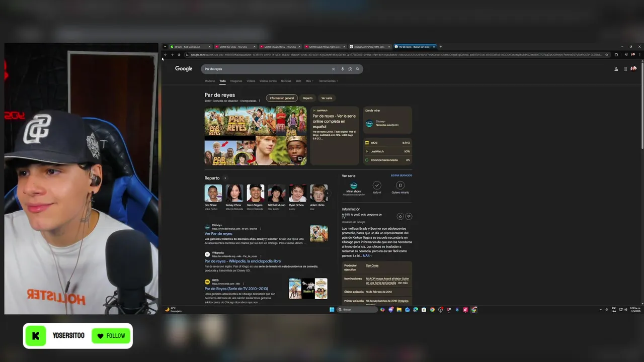Screen dimensions: 644x362
Task: Open Mitchel Musso cast photo
Action: pyautogui.click(x=276, y=193)
